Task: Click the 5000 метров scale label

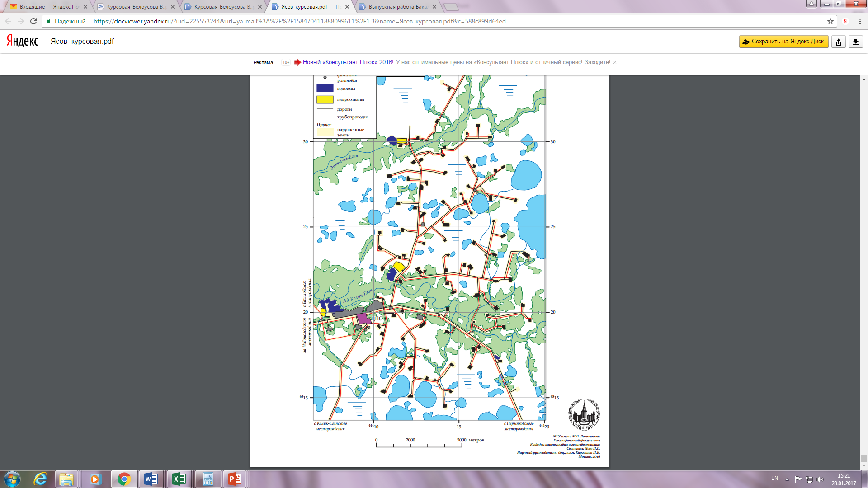Action: [470, 440]
